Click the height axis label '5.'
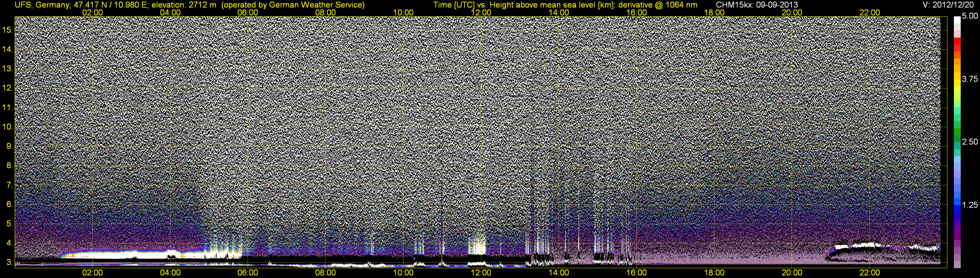 pos(10,224)
